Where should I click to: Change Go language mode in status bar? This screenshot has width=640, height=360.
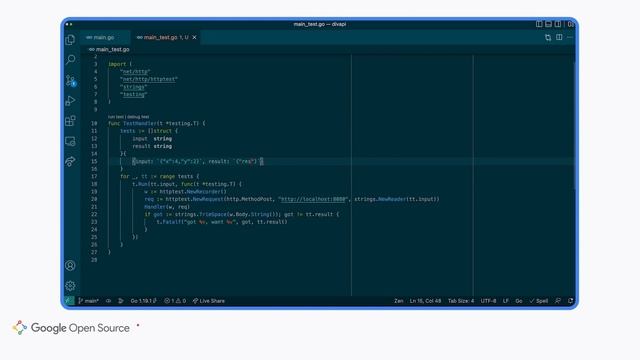[519, 301]
